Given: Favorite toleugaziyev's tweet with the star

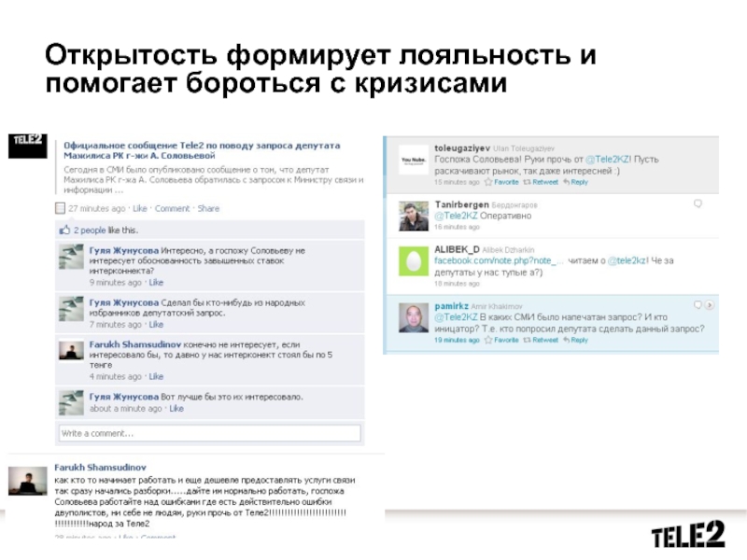Looking at the screenshot, I should (501, 182).
